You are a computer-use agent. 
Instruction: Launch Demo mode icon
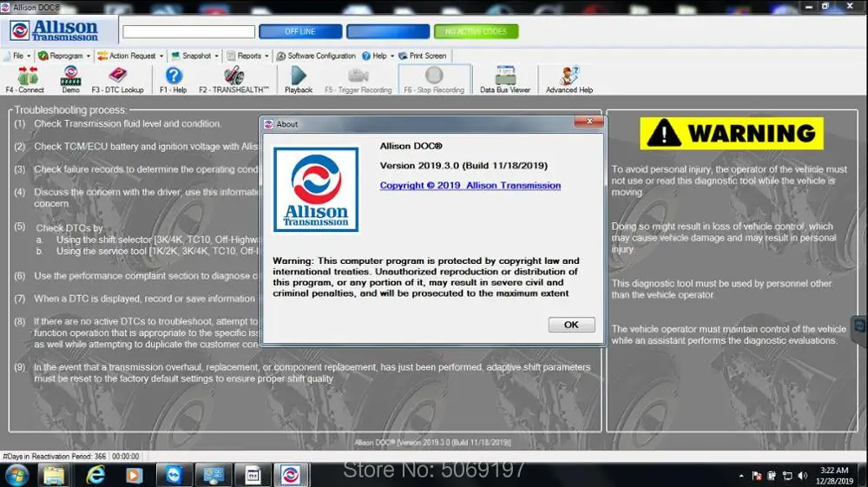click(71, 79)
